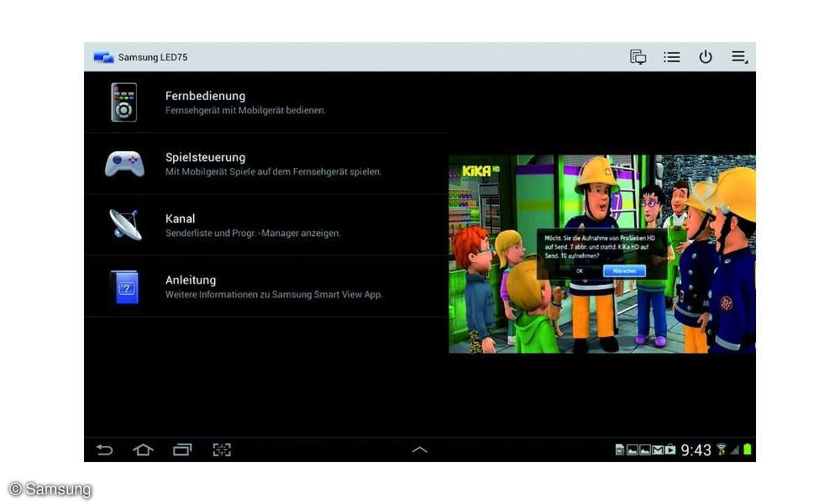840x504 pixels.
Task: Tap the live TV preview showing KiKA HD
Action: 602,254
